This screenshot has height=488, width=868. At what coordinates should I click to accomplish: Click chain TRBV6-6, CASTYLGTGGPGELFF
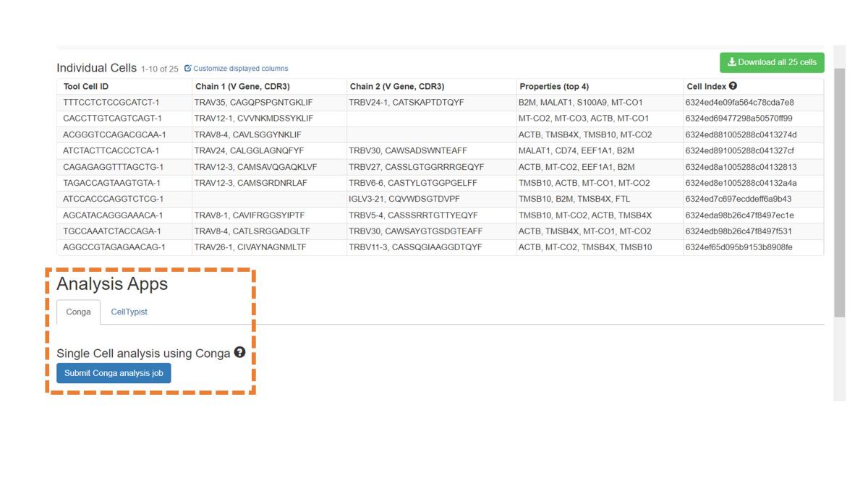coord(412,183)
